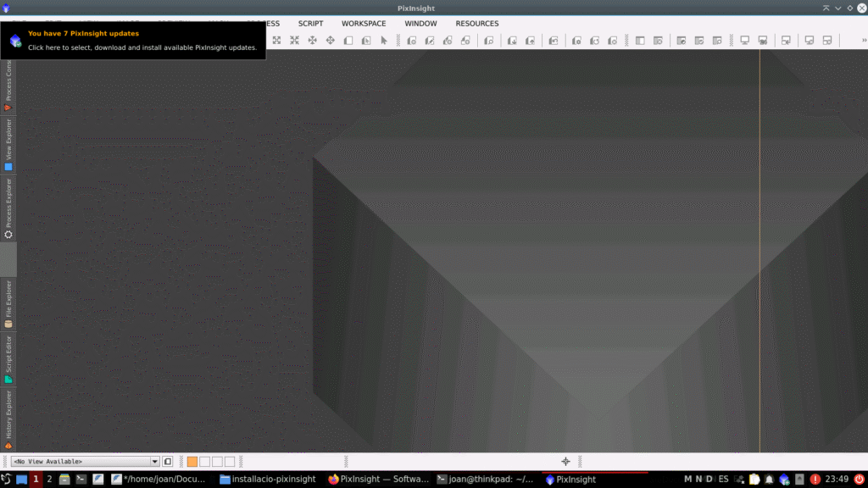The width and height of the screenshot is (868, 488).
Task: Select the orange first workspace square
Action: [192, 462]
